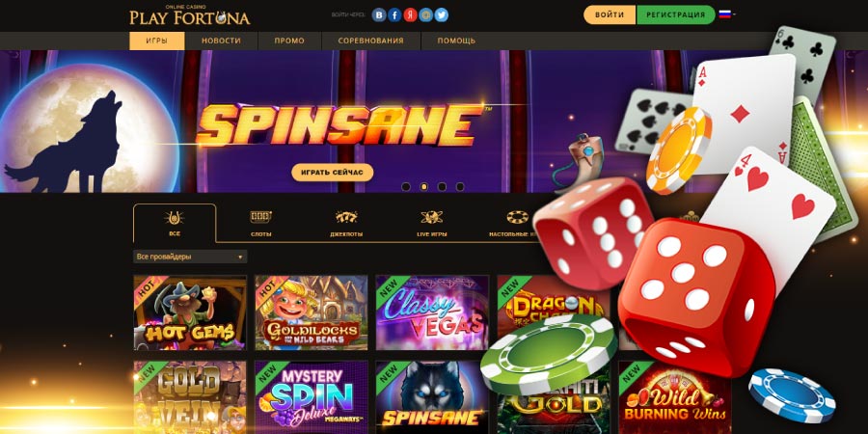This screenshot has width=868, height=434.
Task: Log in via the Mail.ru icon
Action: pos(425,14)
